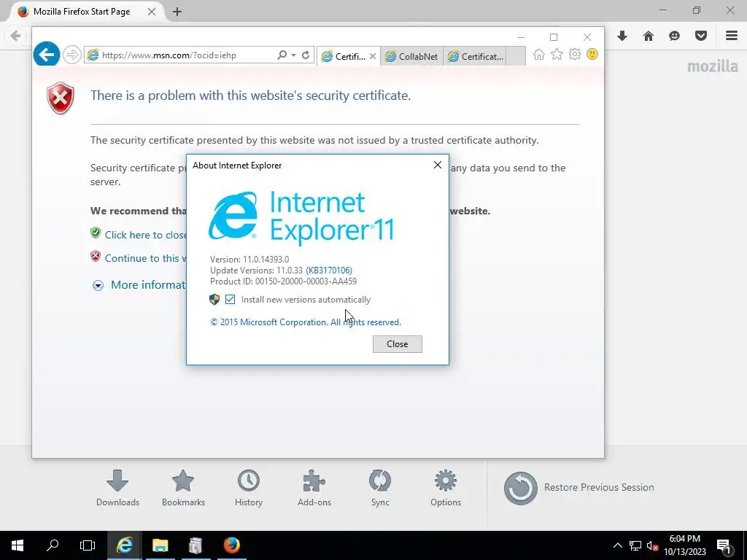Close the Firefox Start Page tab
The width and height of the screenshot is (747, 560).
click(152, 12)
